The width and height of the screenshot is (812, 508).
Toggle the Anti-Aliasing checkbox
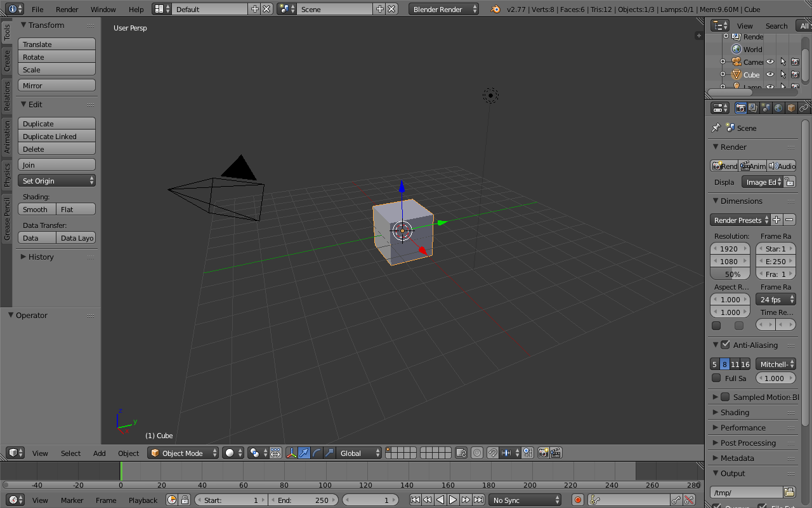point(725,345)
